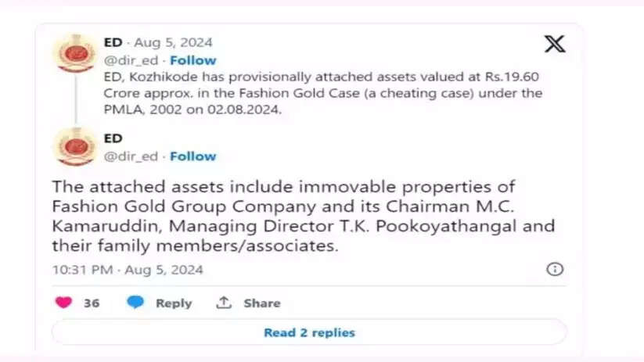Click the share upload arrow icon
This screenshot has width=644, height=362.
(224, 303)
